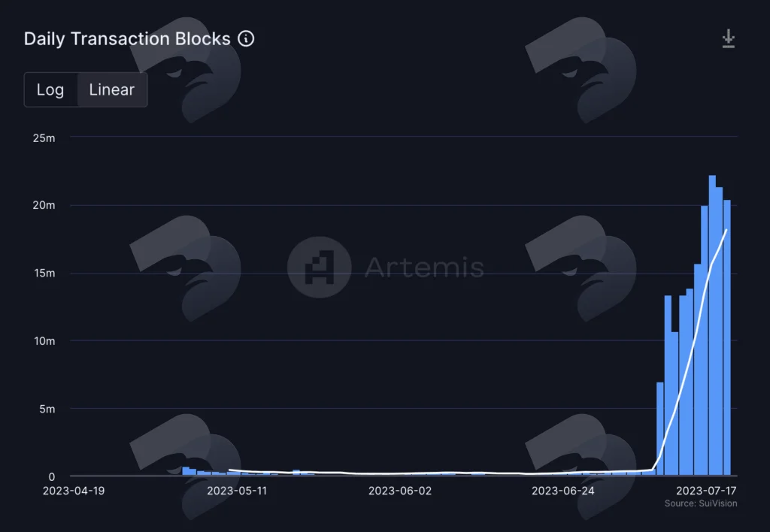The image size is (770, 532).
Task: Click the Artemis logo watermark icon
Action: point(319,267)
